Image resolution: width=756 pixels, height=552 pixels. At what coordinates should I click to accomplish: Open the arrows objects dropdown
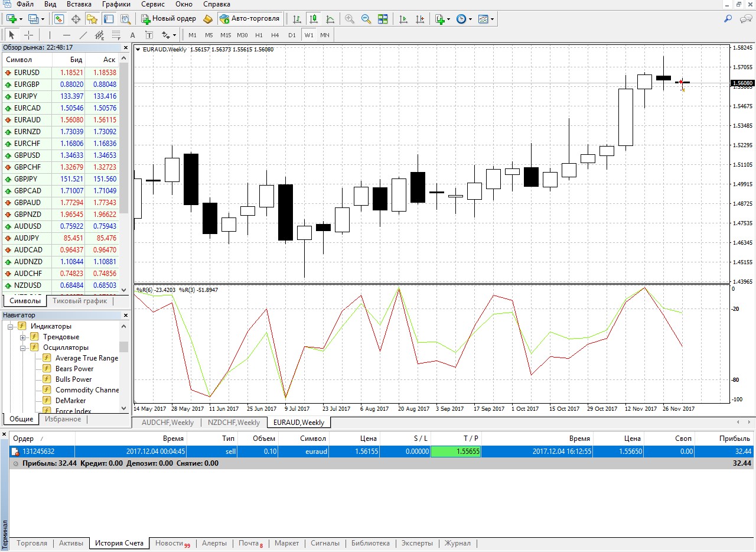(x=169, y=35)
